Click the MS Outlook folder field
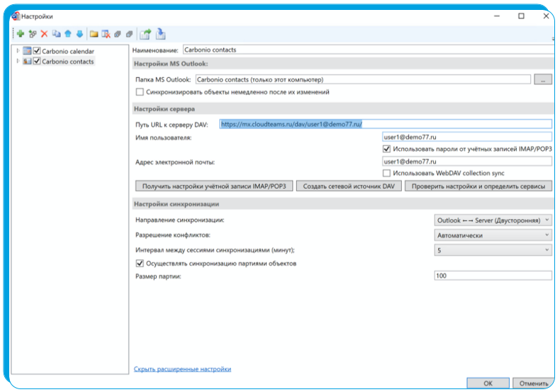Screen dimensions: 560x392 coord(363,79)
